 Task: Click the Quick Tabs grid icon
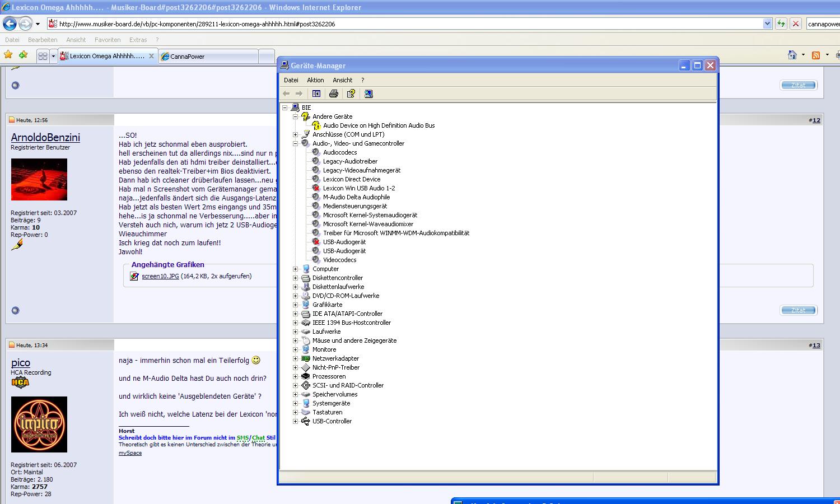pyautogui.click(x=43, y=56)
